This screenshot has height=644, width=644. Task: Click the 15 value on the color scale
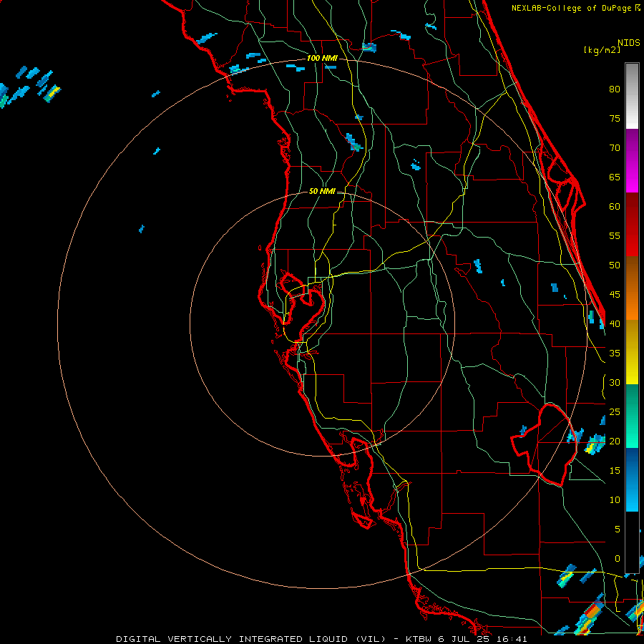click(615, 471)
